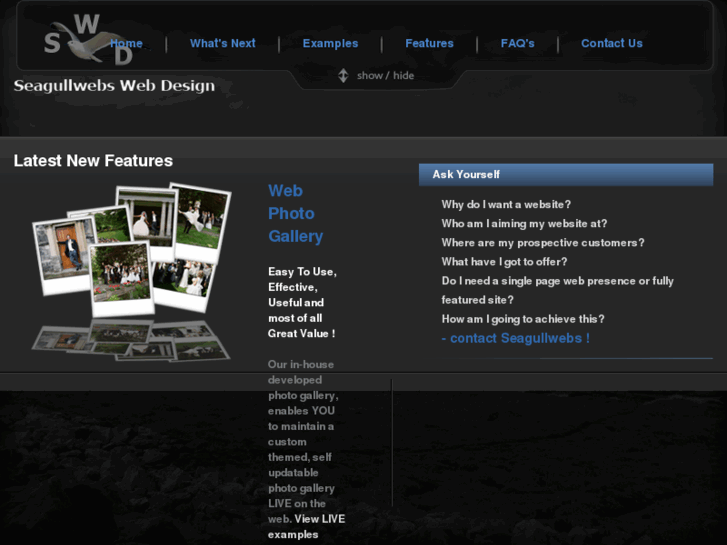727x545 pixels.
Task: Click 'Why do I want a website?' text
Action: (506, 205)
